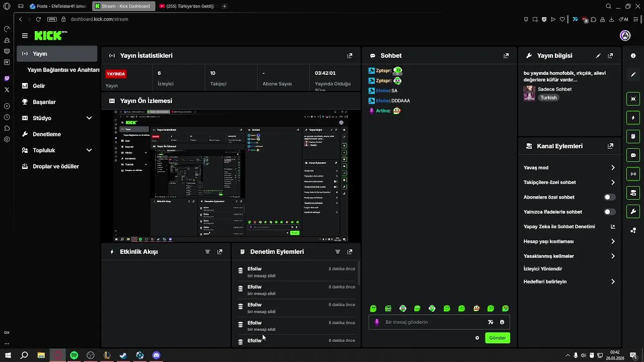Toggle Yalnızca ifadelerle sohbet switch
Screen dimensions: 644x362
click(609, 212)
